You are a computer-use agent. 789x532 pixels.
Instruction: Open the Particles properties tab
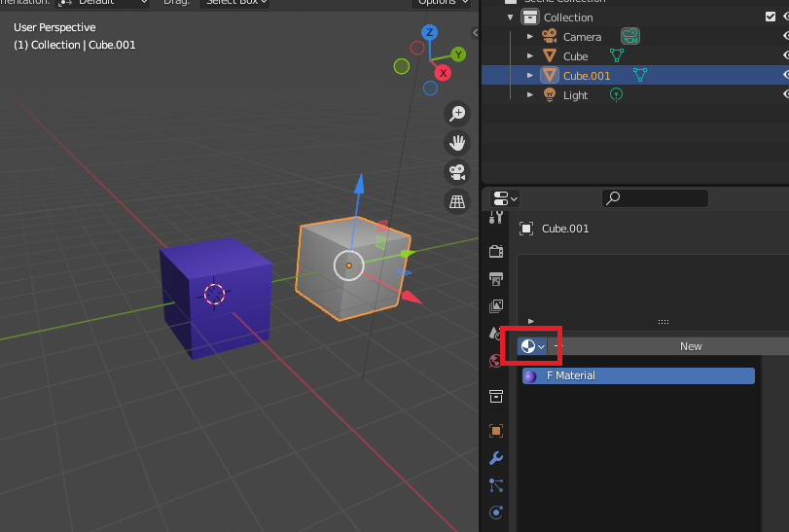pyautogui.click(x=496, y=485)
